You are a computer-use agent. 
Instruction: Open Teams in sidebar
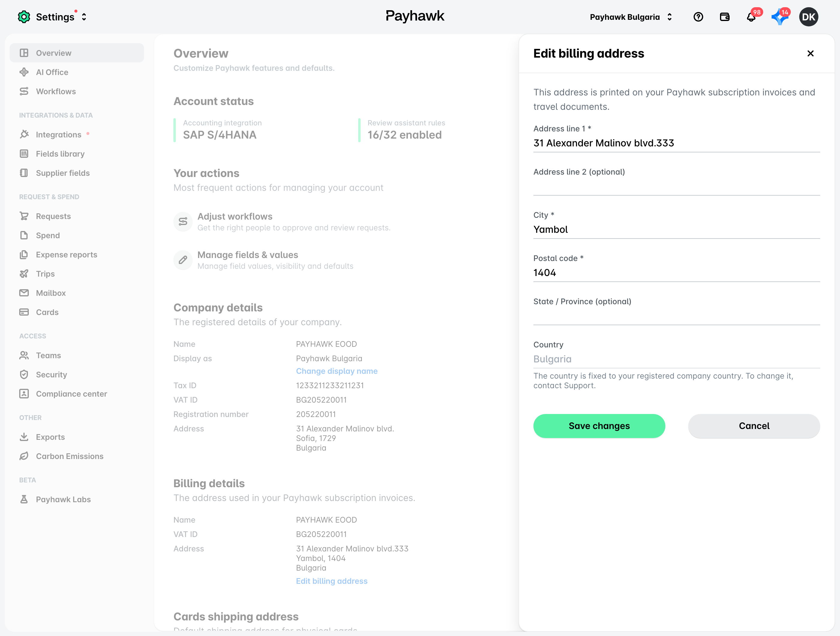point(77,355)
